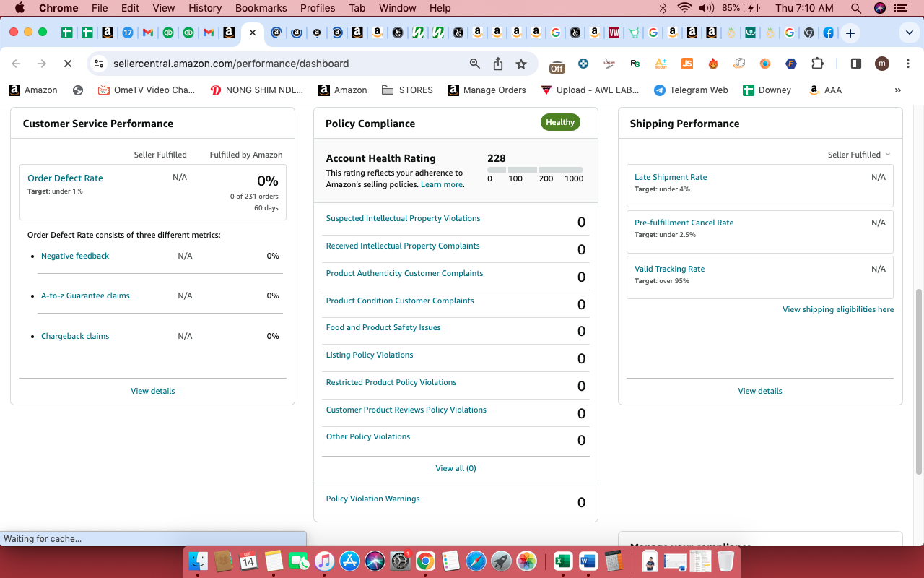
Task: Click the bookmark star in address bar
Action: [x=521, y=64]
